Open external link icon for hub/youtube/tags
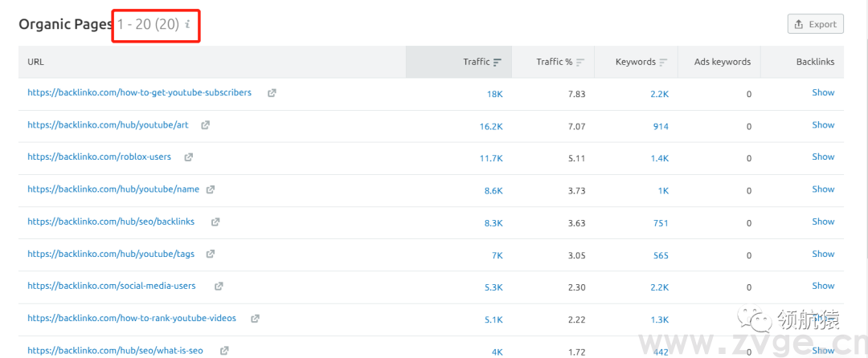 pos(211,254)
